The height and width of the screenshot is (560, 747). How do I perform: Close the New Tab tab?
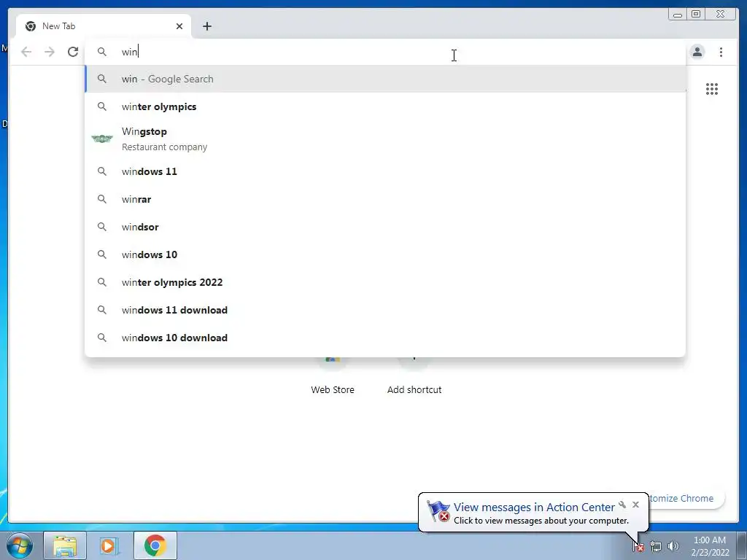179,26
